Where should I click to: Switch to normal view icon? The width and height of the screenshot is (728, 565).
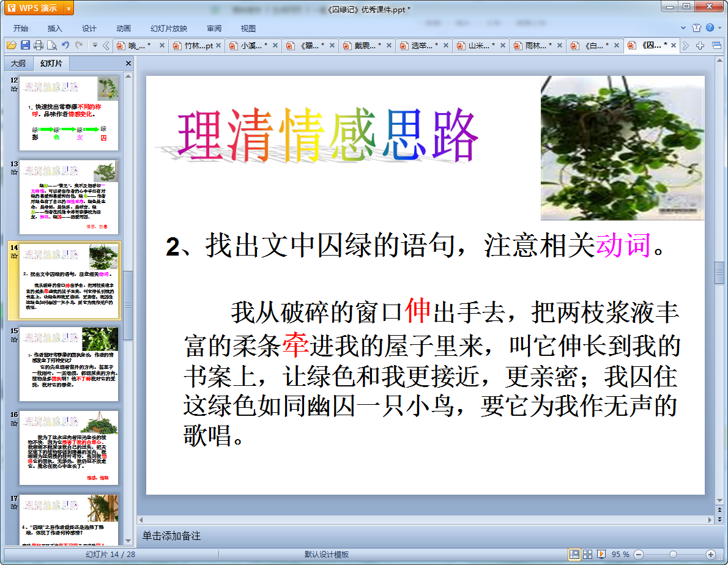[x=574, y=555]
